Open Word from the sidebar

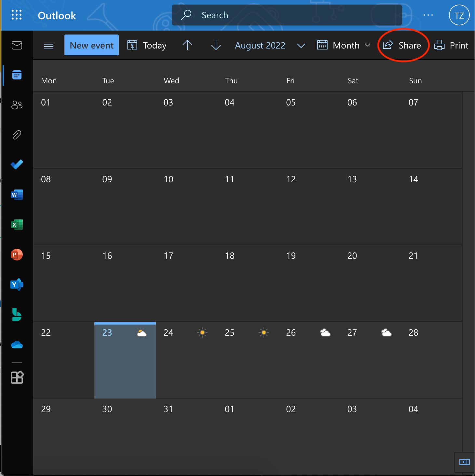pos(17,195)
